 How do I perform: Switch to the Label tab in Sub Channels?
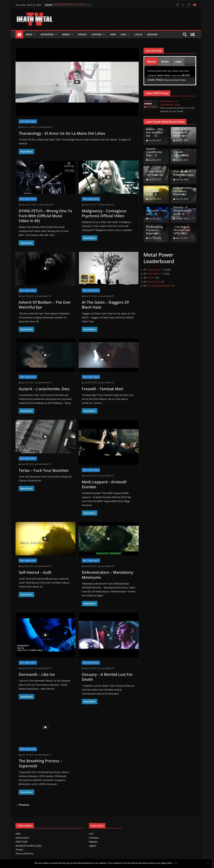[x=178, y=62]
